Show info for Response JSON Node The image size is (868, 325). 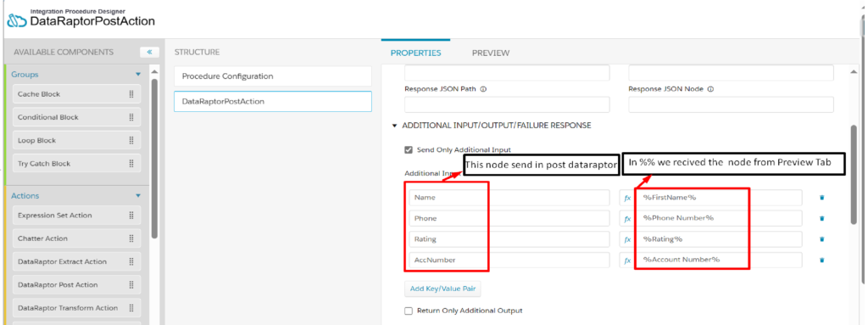click(710, 89)
